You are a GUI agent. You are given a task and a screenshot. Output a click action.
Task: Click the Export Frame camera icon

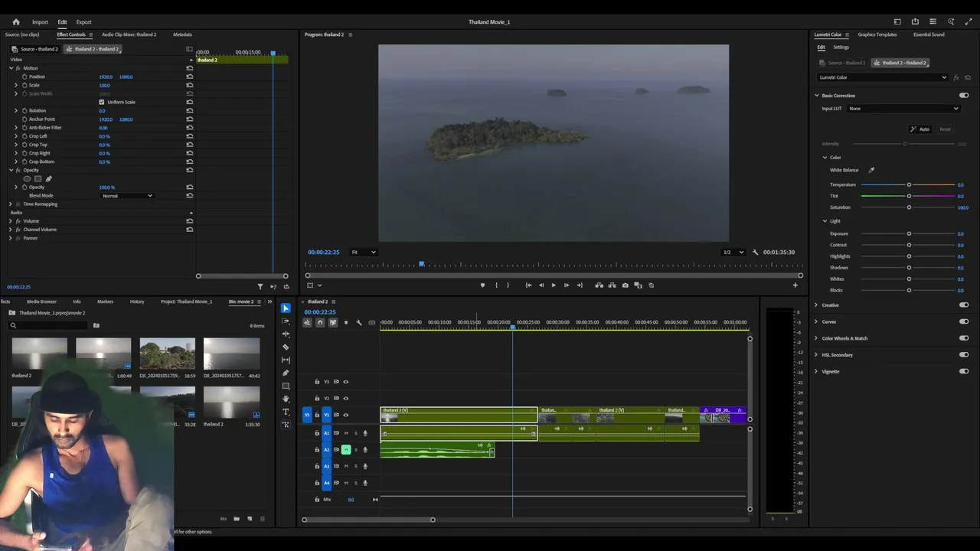(x=626, y=285)
